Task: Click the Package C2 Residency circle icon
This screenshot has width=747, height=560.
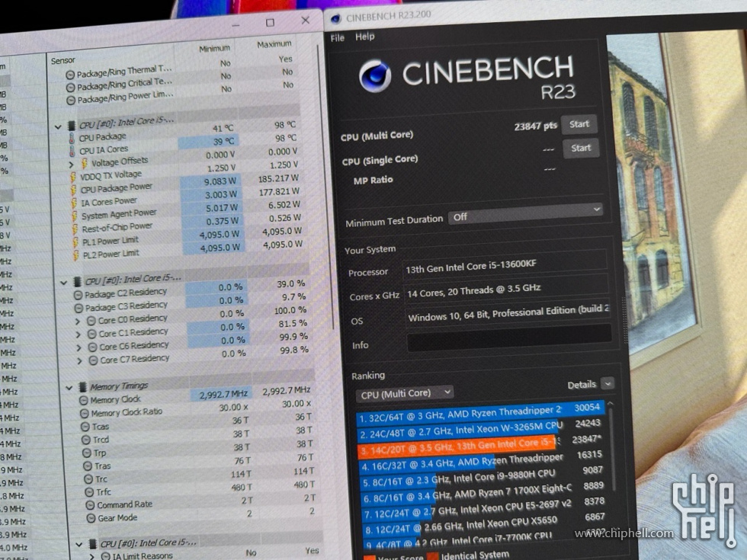Action: (x=78, y=296)
